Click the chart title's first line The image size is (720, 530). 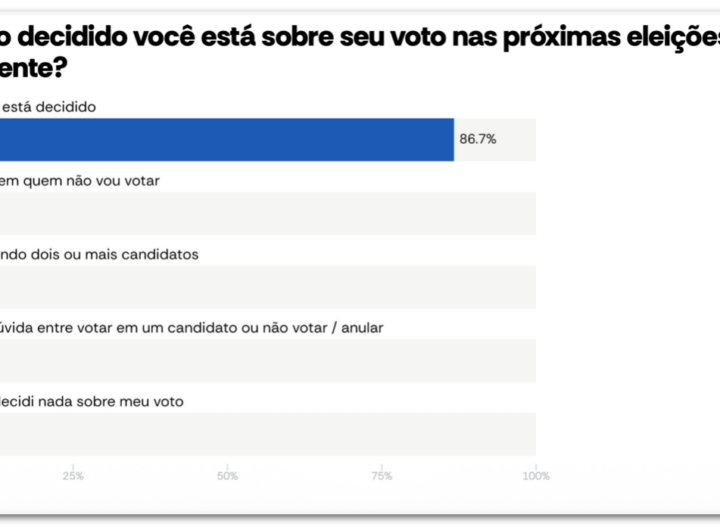[x=360, y=38]
